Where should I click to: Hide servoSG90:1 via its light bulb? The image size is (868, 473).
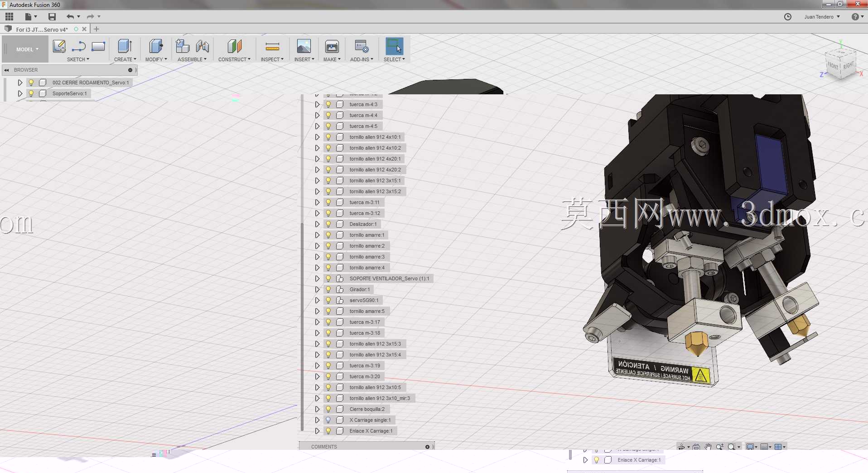click(x=328, y=300)
